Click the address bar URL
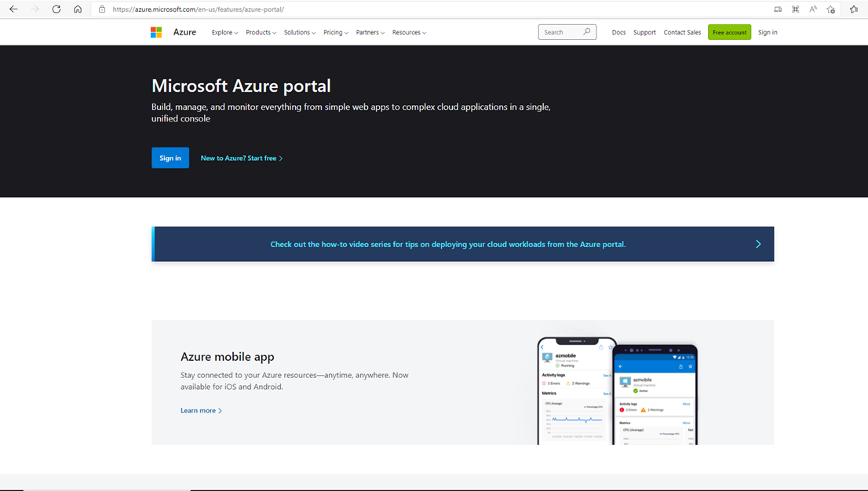Screen dimensions: 868x491 click(199, 9)
